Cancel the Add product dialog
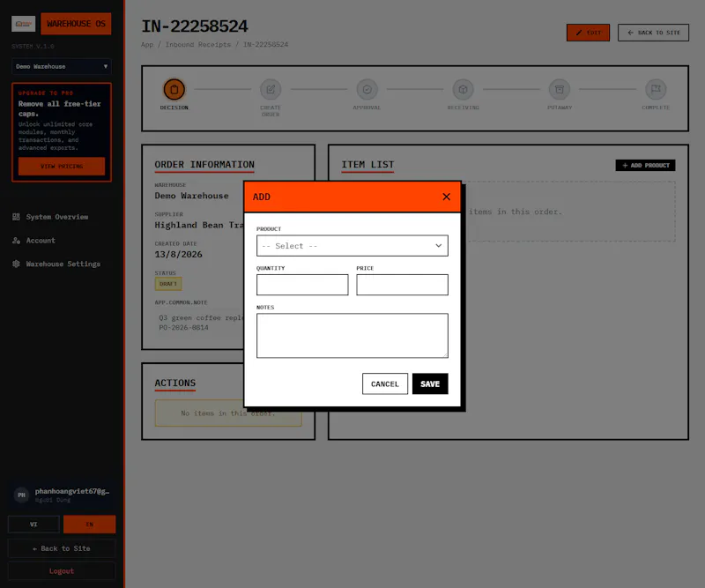This screenshot has width=705, height=588. pos(385,383)
